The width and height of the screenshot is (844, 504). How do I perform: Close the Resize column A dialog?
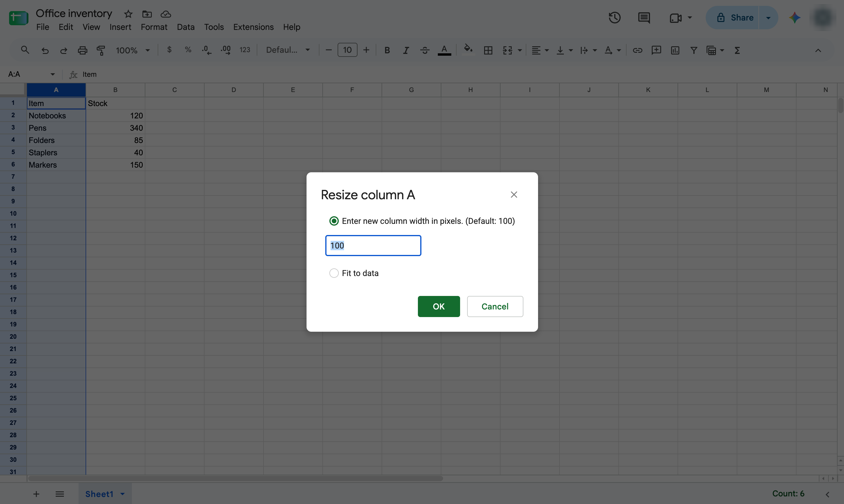514,195
